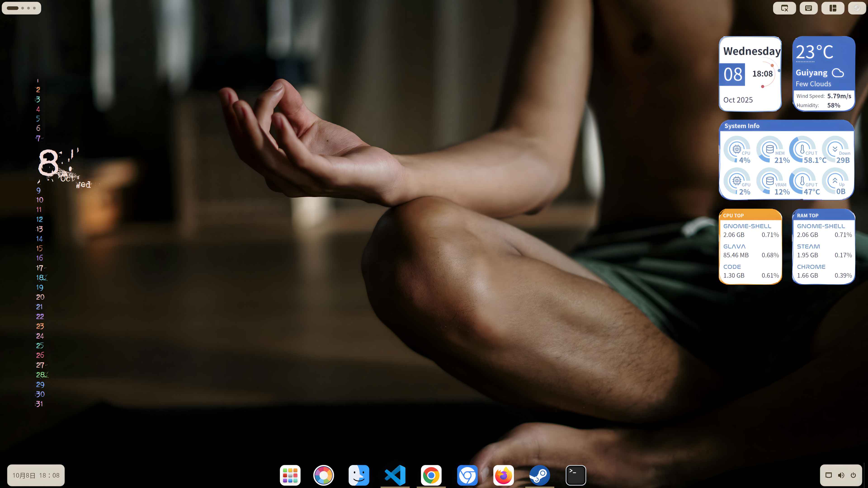
Task: Click day 15 in the vertical calendar
Action: pyautogui.click(x=39, y=248)
